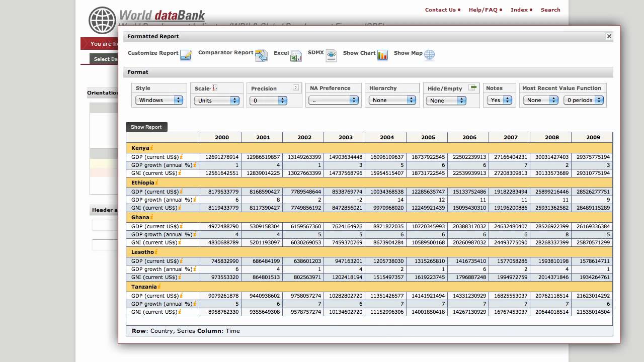Click the 2005 column header

click(427, 137)
